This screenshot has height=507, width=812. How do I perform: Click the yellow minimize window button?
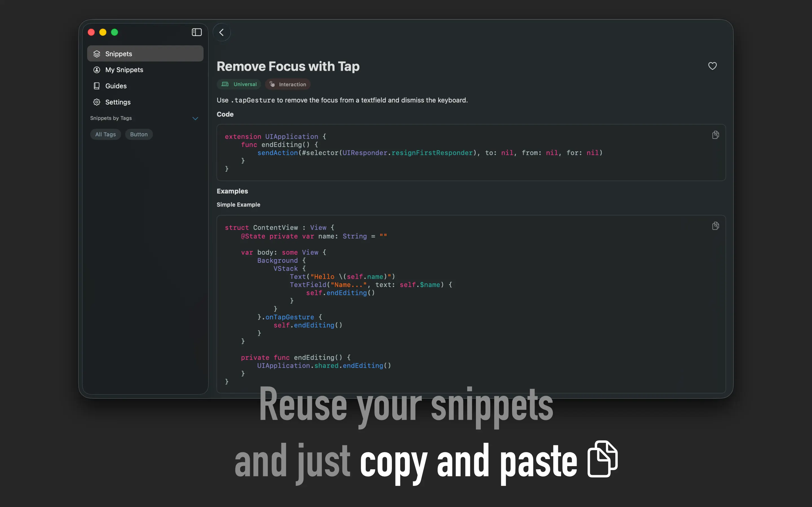(103, 32)
